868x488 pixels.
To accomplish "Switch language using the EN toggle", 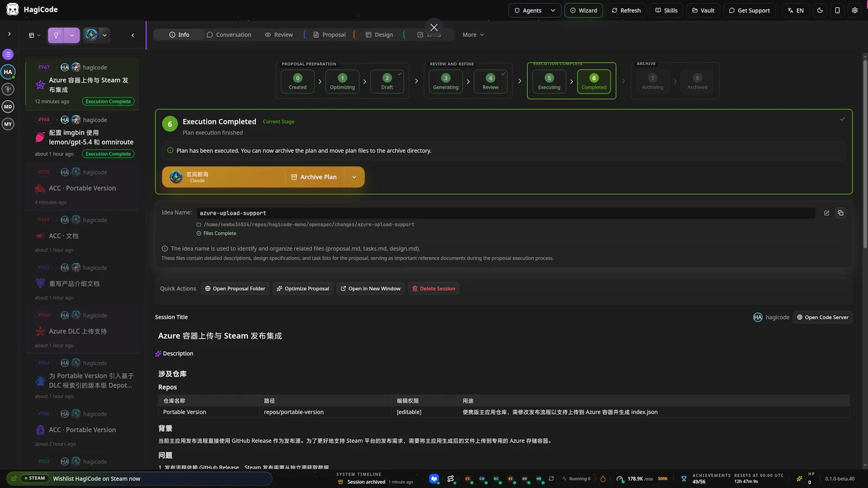I will pyautogui.click(x=795, y=10).
